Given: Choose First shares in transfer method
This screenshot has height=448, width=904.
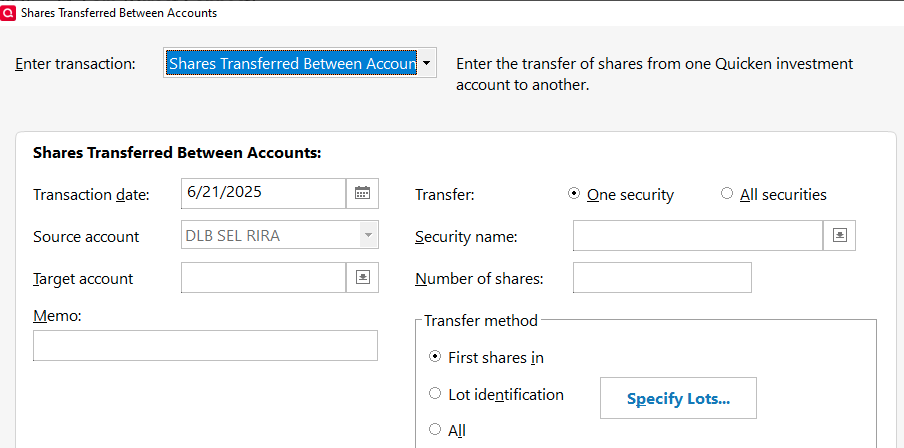Looking at the screenshot, I should [435, 356].
